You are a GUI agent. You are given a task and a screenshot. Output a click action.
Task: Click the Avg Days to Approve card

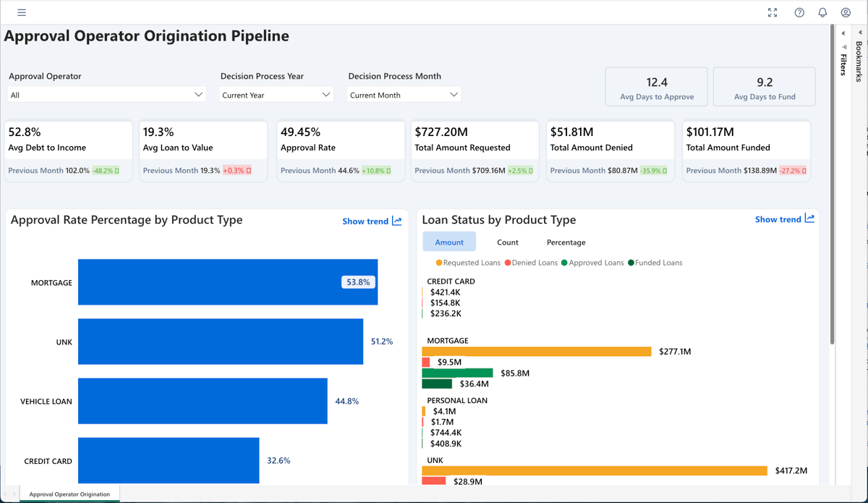[x=656, y=87]
